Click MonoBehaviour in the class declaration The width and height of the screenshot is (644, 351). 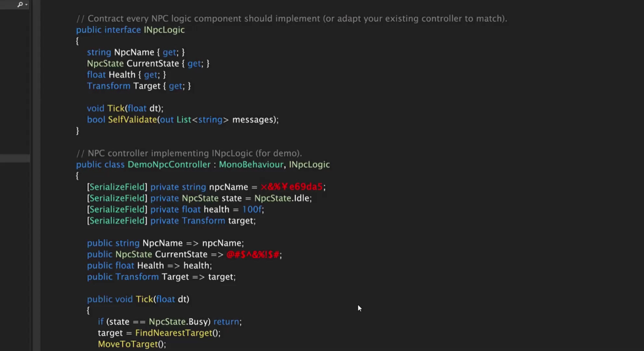click(251, 164)
